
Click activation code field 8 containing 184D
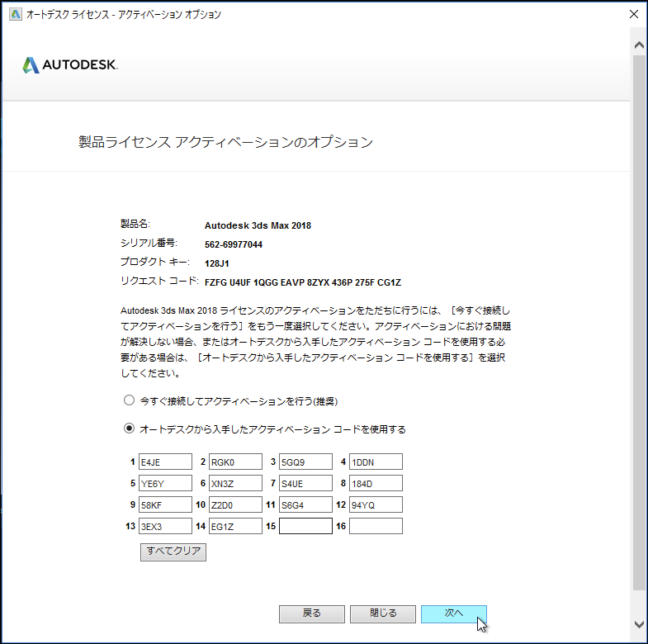pos(376,483)
